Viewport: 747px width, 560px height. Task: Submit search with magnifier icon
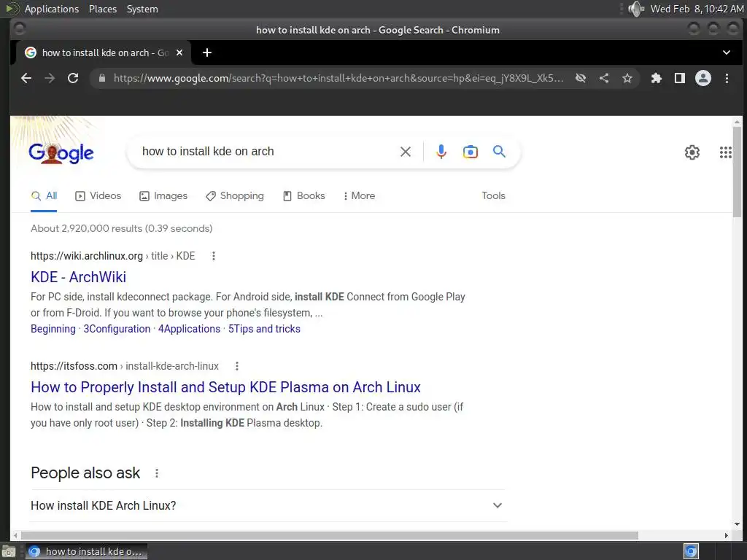[499, 152]
